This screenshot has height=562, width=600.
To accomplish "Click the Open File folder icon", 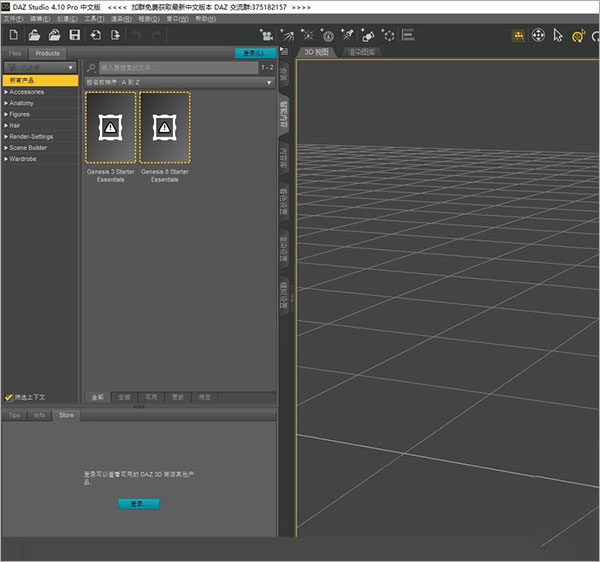I will click(34, 35).
